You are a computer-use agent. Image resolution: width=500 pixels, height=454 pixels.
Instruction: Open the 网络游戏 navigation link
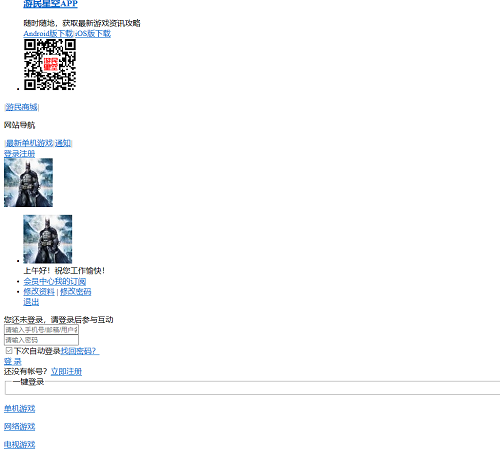19,427
